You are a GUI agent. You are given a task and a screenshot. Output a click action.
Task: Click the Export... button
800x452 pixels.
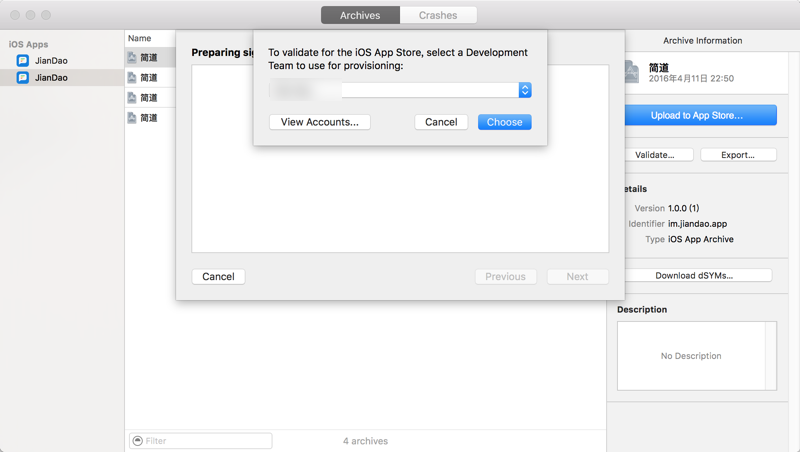tap(738, 155)
